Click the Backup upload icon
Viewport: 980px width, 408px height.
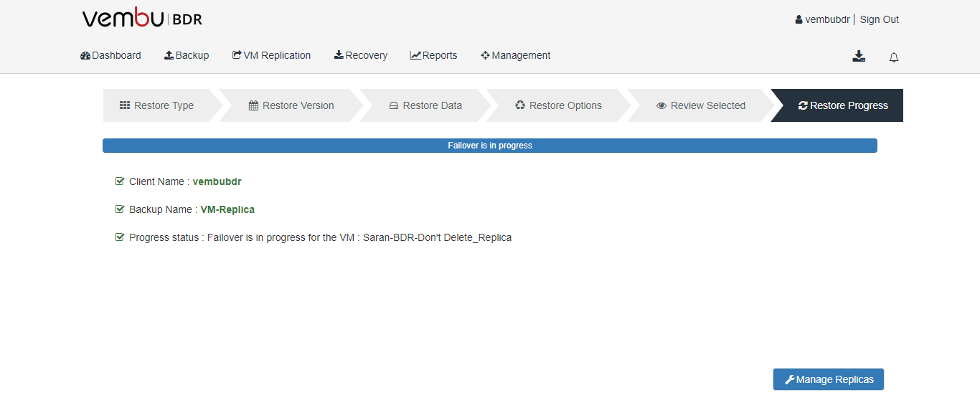(169, 55)
